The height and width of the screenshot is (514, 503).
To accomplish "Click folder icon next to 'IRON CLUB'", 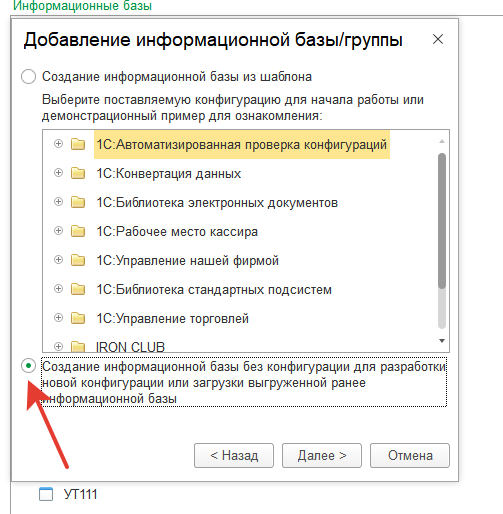I will pyautogui.click(x=78, y=347).
